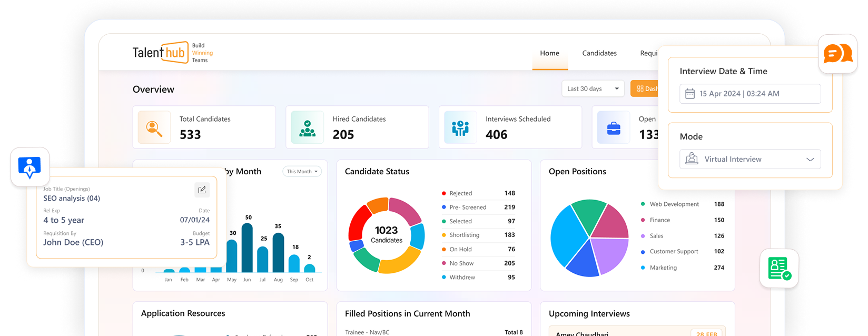868x336 pixels.
Task: Click the Total Candidates magnifier icon
Action: (154, 127)
